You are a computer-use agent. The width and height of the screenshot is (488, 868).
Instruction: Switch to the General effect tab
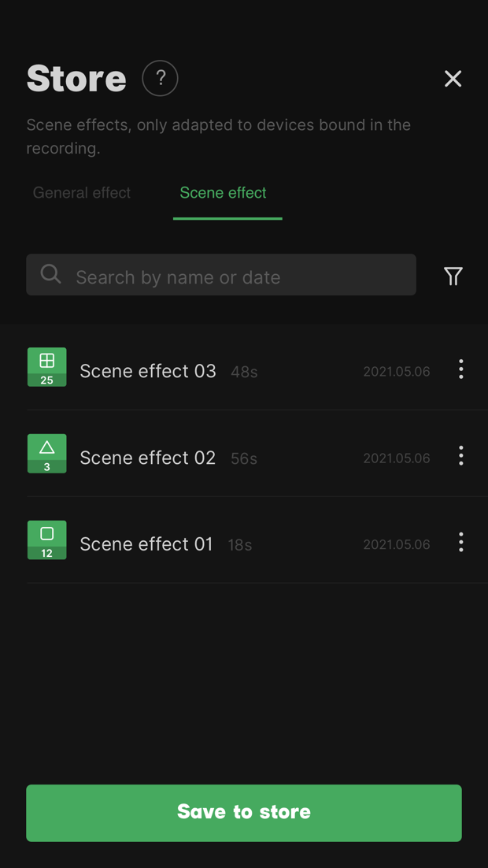coord(82,193)
